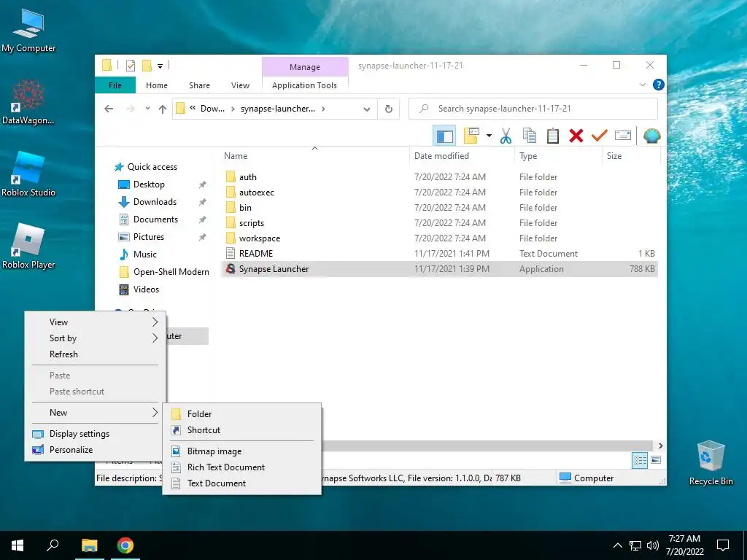Open Quick Access toolbar customize dropdown
This screenshot has height=560, width=747.
(160, 66)
